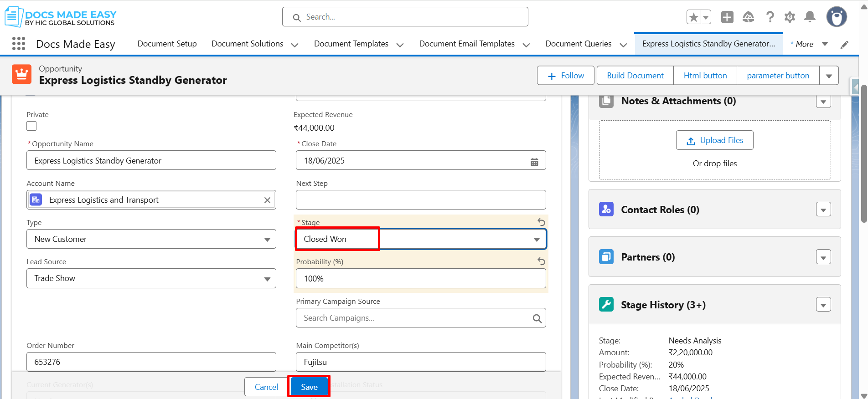Open Close Date calendar picker icon
This screenshot has height=399, width=868.
point(534,162)
